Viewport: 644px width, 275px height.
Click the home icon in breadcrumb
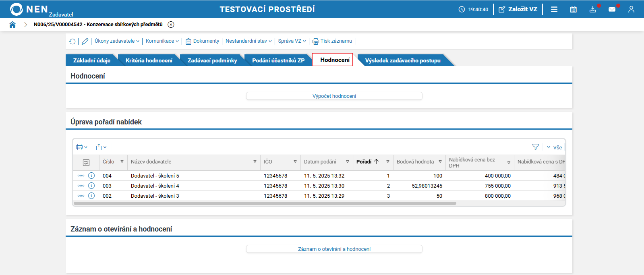tap(12, 25)
